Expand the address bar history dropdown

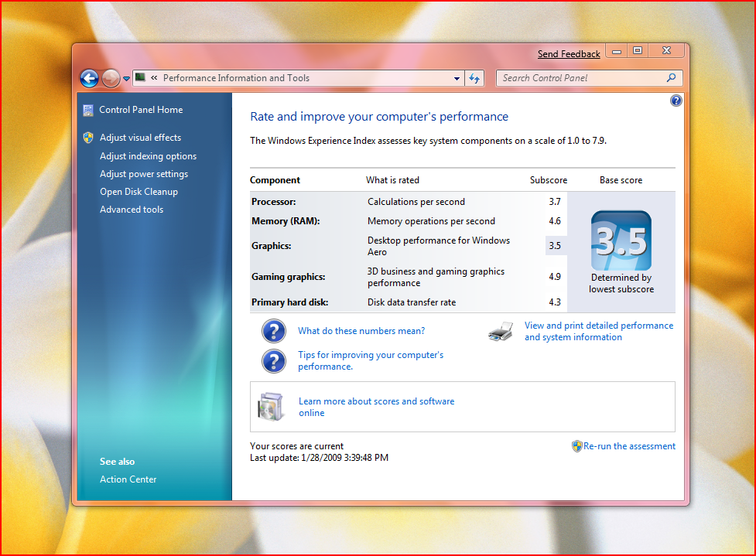tap(457, 78)
